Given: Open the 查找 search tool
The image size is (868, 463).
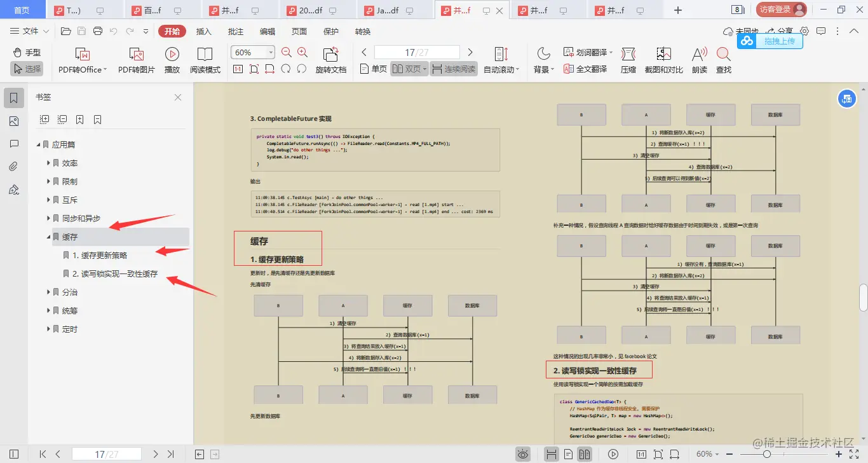Looking at the screenshot, I should 723,60.
